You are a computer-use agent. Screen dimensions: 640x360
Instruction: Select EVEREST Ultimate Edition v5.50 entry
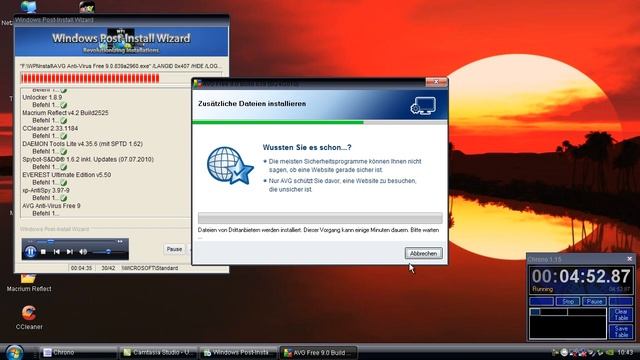(67, 175)
